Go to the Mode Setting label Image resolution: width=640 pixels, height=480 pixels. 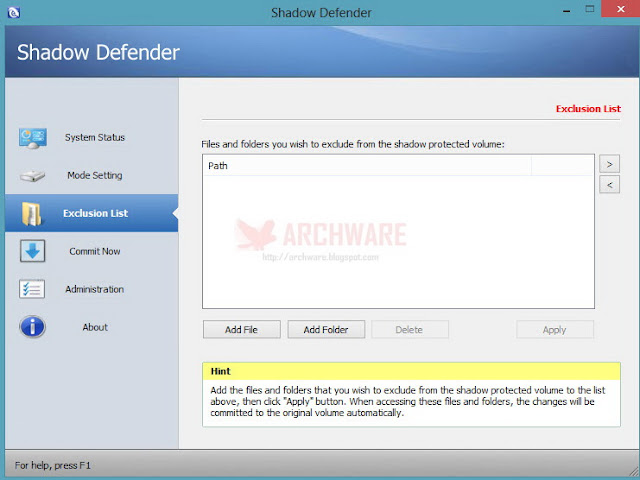click(x=95, y=176)
